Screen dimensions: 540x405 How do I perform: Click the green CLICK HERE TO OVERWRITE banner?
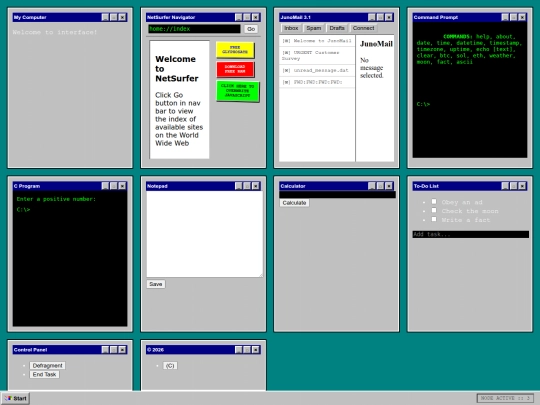click(x=238, y=91)
